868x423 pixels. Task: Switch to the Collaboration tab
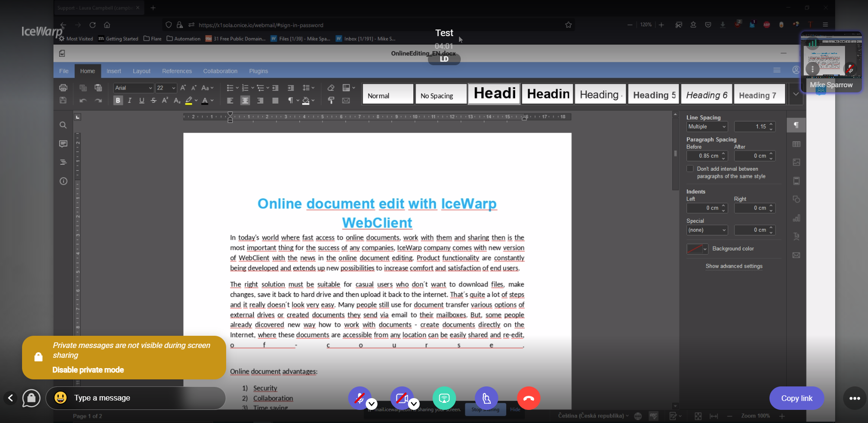220,71
